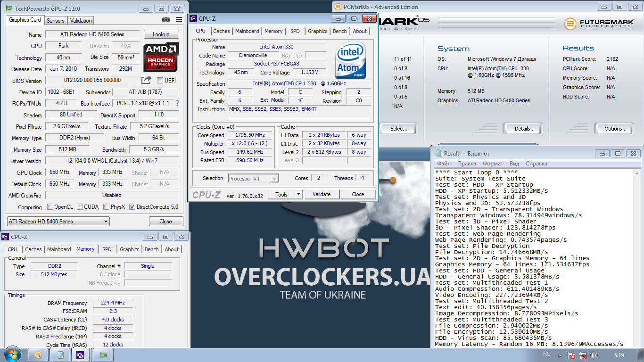Switch to the Sensors tab in GPU-Z
The height and width of the screenshot is (362, 644).
56,20
